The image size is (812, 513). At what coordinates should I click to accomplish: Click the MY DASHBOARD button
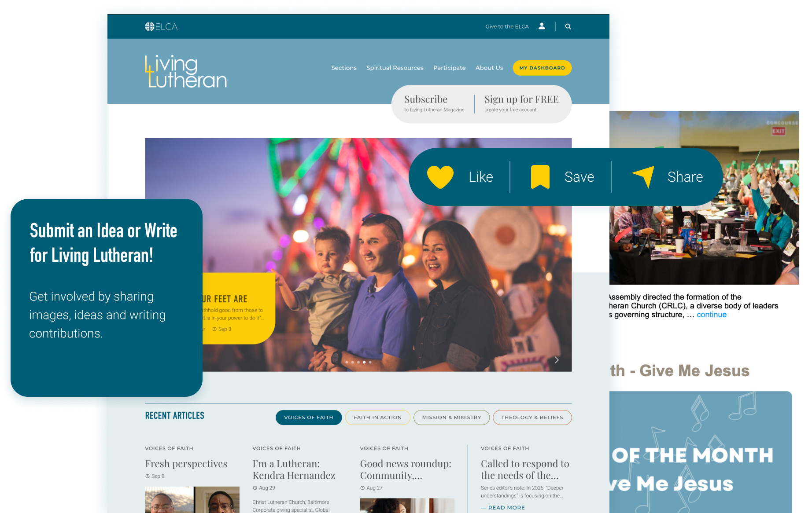(x=542, y=68)
